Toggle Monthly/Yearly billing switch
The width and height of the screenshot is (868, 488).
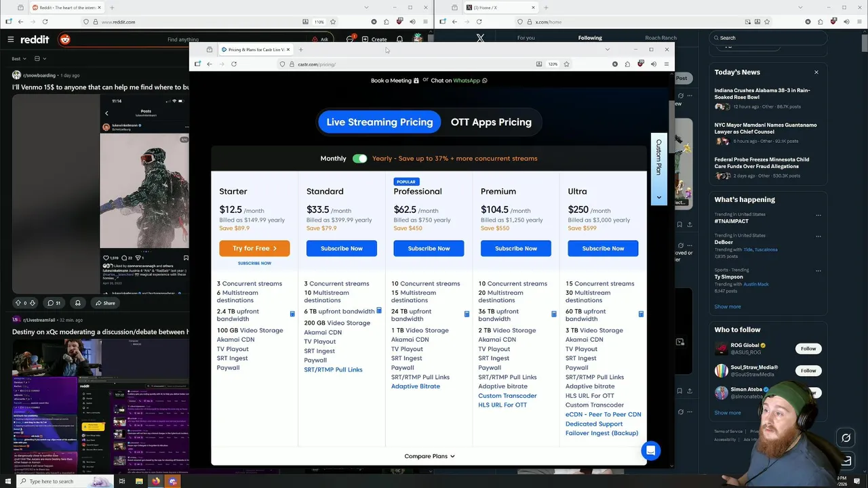tap(359, 159)
